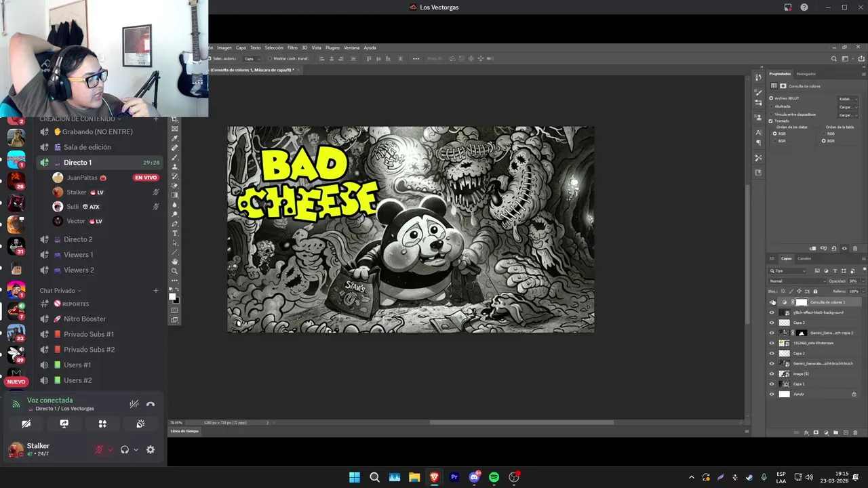Open the Filtro menu

(x=292, y=47)
